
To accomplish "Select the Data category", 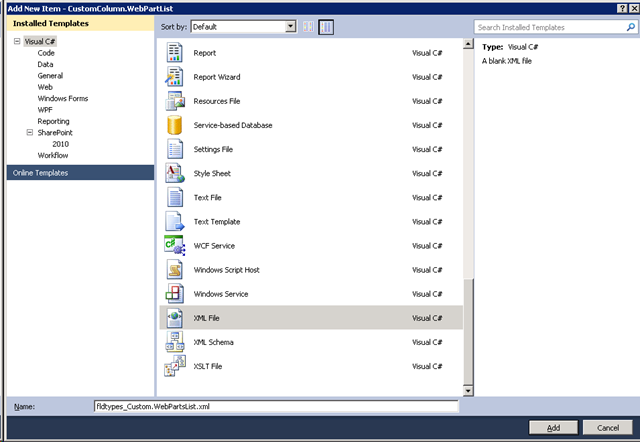I will pyautogui.click(x=45, y=64).
